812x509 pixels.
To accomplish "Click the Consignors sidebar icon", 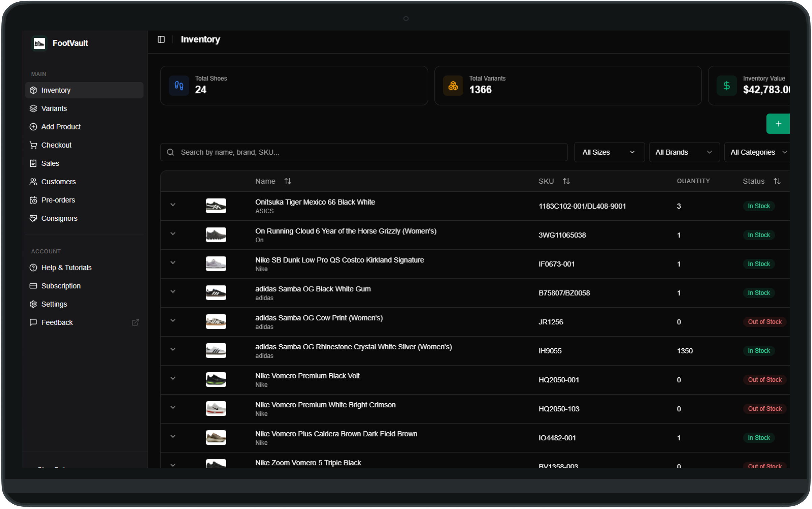I will tap(33, 218).
